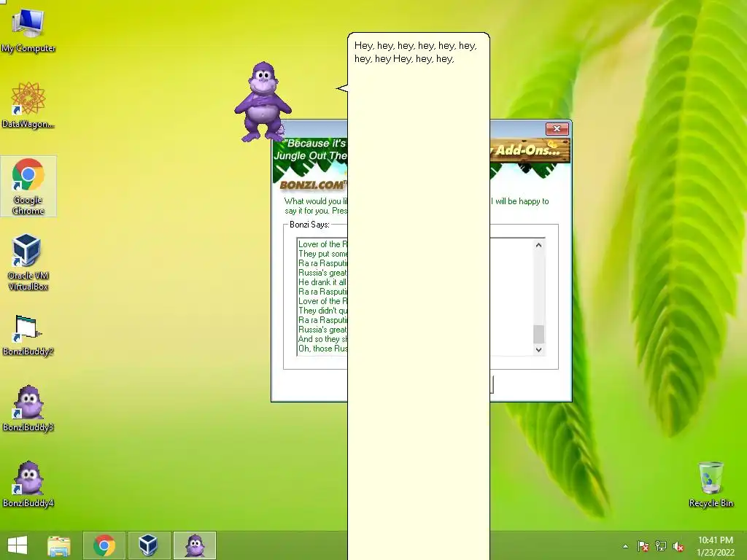The image size is (747, 560).
Task: Show hidden system tray icons
Action: point(625,546)
